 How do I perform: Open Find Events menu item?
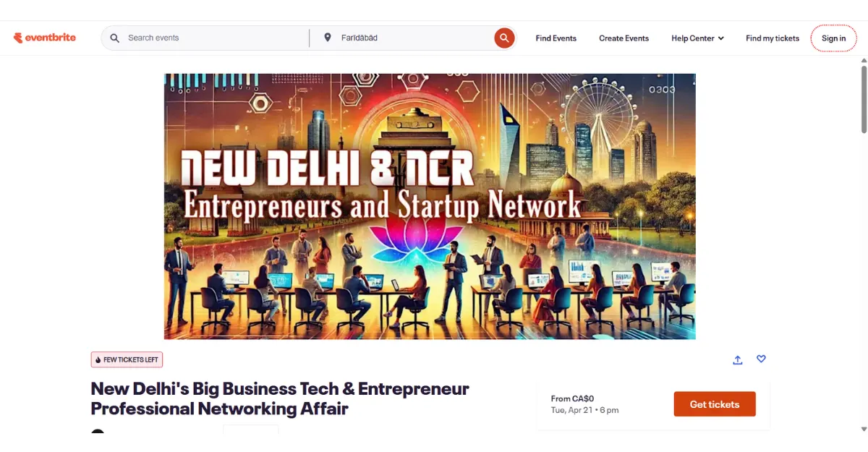(556, 38)
